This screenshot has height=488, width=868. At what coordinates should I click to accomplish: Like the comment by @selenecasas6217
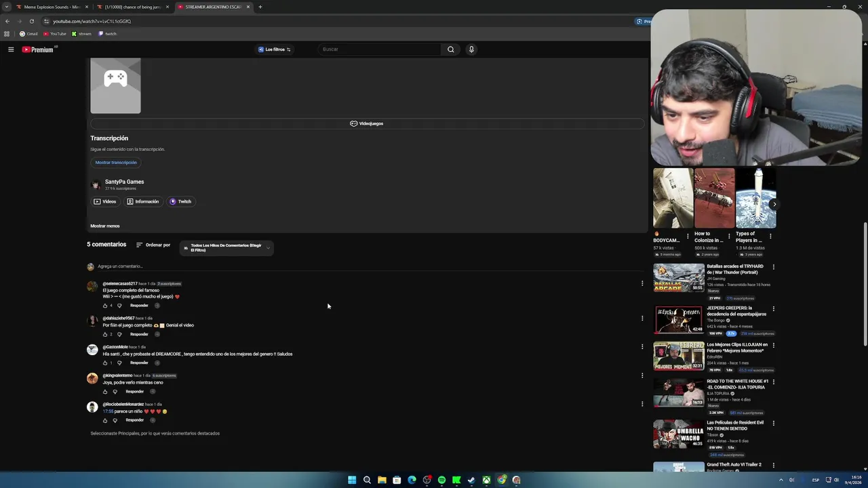tap(105, 306)
